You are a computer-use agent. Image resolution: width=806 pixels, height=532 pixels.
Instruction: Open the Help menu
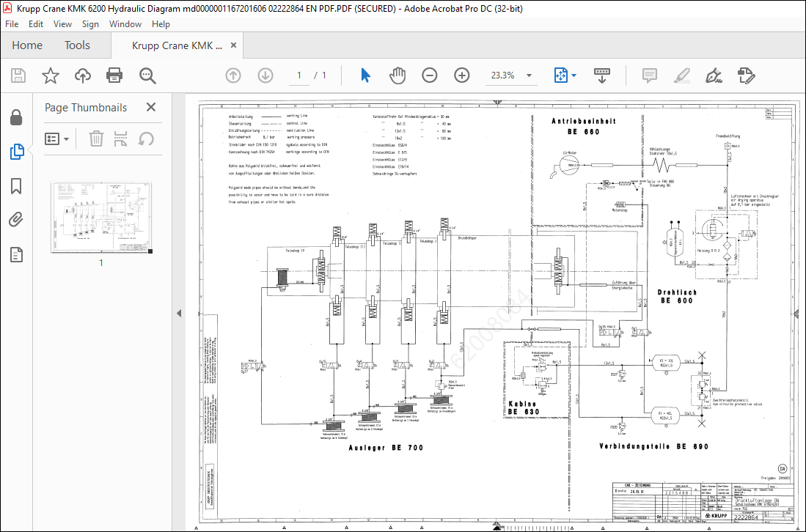point(161,24)
